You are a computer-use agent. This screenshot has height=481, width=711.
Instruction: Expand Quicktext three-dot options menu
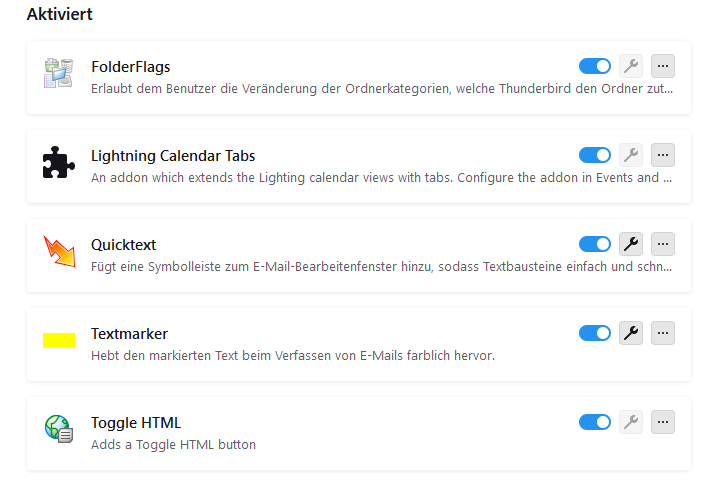point(663,244)
